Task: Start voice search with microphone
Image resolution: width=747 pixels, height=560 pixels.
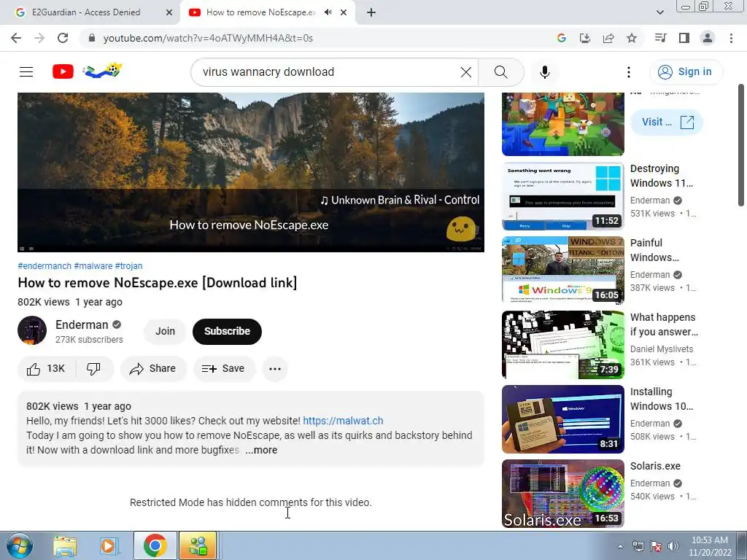Action: point(544,72)
